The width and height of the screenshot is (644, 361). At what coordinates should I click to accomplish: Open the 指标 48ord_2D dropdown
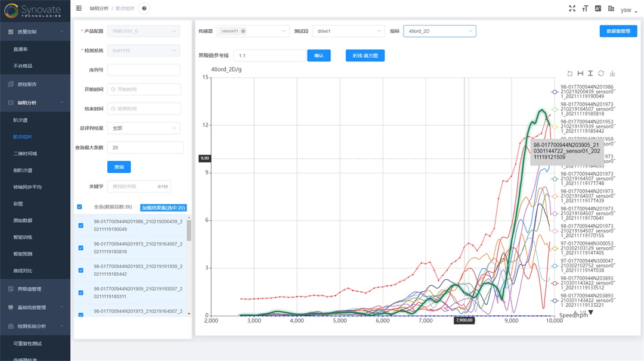point(439,31)
